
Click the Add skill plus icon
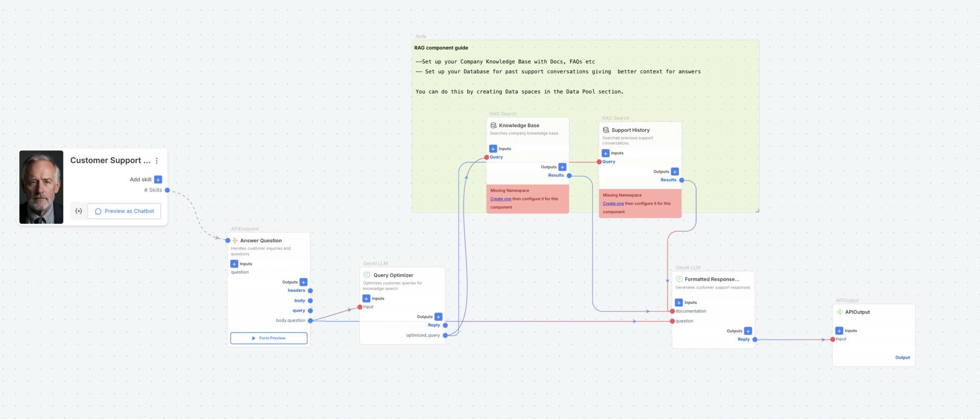click(158, 179)
